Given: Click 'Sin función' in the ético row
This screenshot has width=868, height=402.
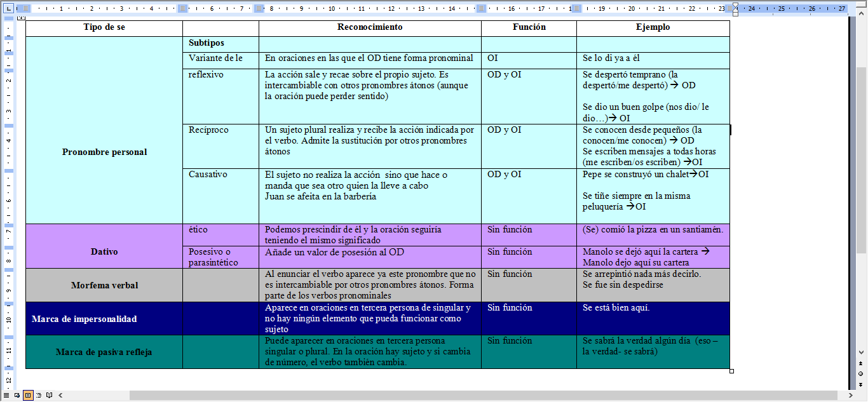Looking at the screenshot, I should pos(510,229).
